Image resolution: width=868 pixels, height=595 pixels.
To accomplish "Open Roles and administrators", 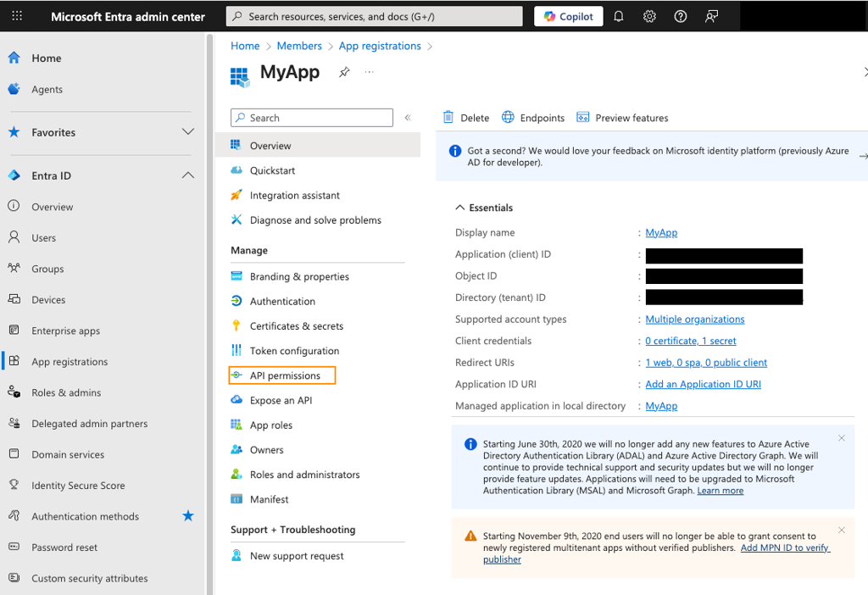I will click(x=304, y=475).
